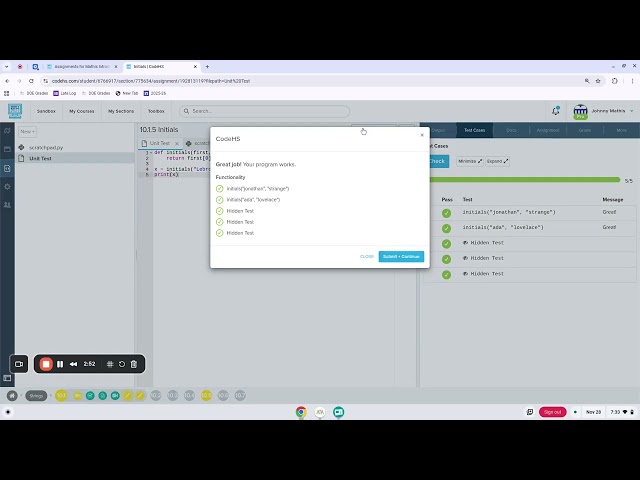Pause the screen recording
Image resolution: width=640 pixels, height=480 pixels.
[60, 364]
